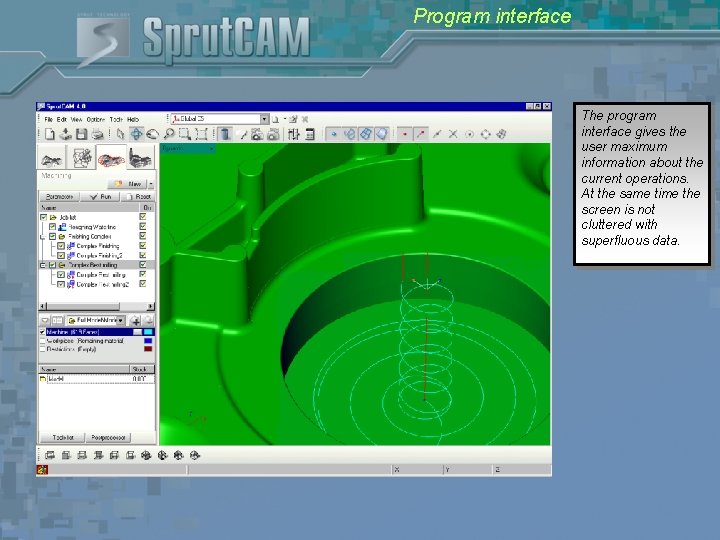Toggle the Machine row checkbox
The image size is (720, 540).
coord(42,332)
